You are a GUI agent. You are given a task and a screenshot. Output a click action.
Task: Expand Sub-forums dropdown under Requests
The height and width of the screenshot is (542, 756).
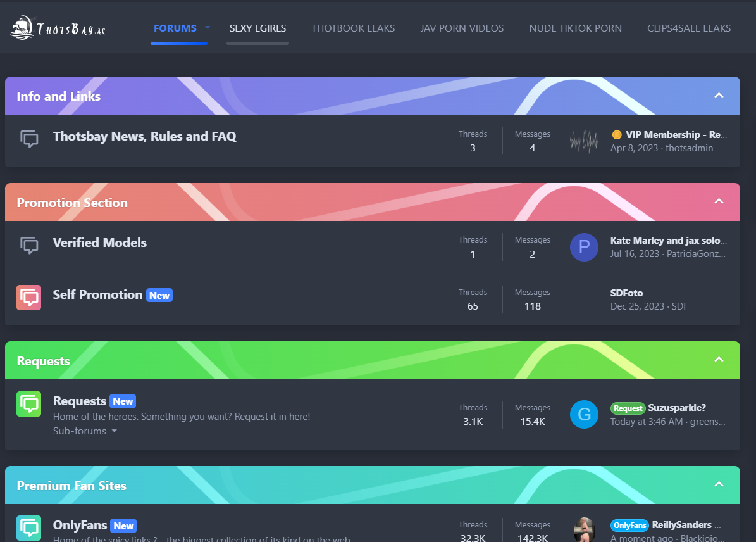point(85,431)
